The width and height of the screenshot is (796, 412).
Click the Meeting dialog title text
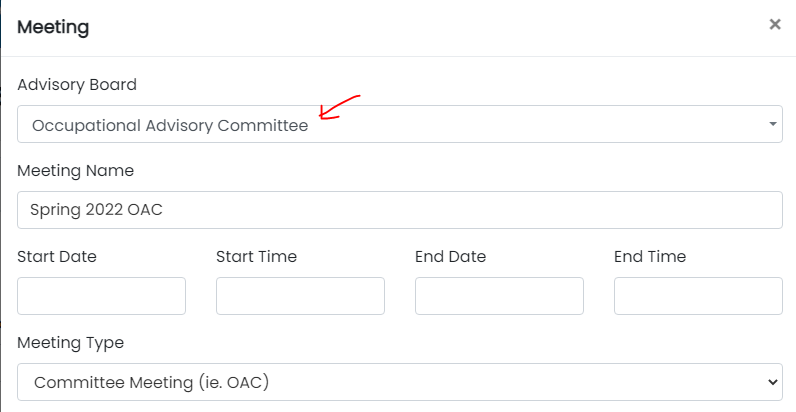[53, 27]
